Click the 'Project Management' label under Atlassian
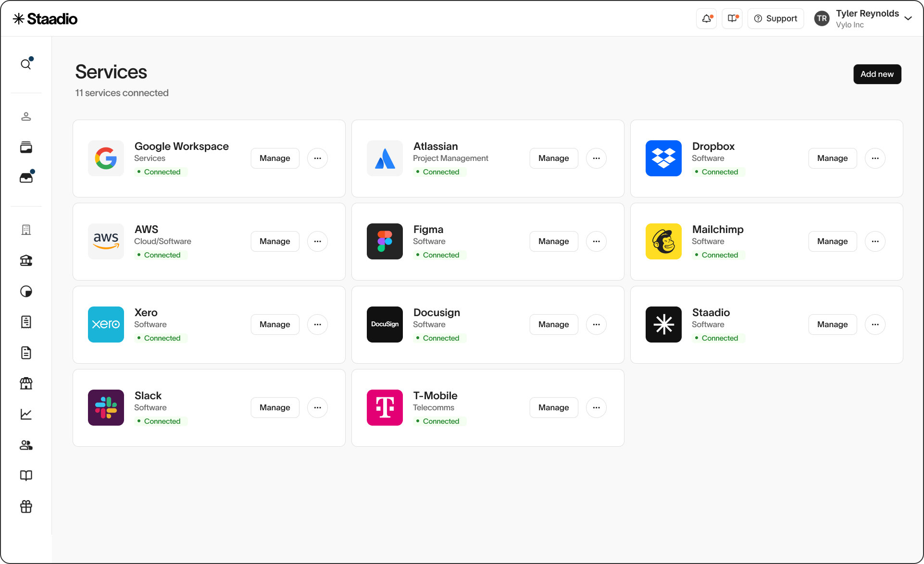This screenshot has height=564, width=924. tap(450, 159)
